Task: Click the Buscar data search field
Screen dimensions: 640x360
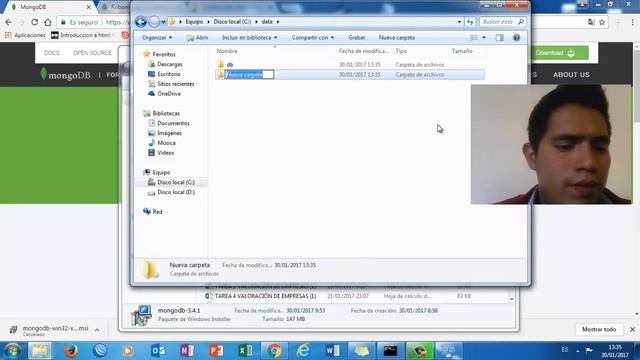Action: coord(502,22)
